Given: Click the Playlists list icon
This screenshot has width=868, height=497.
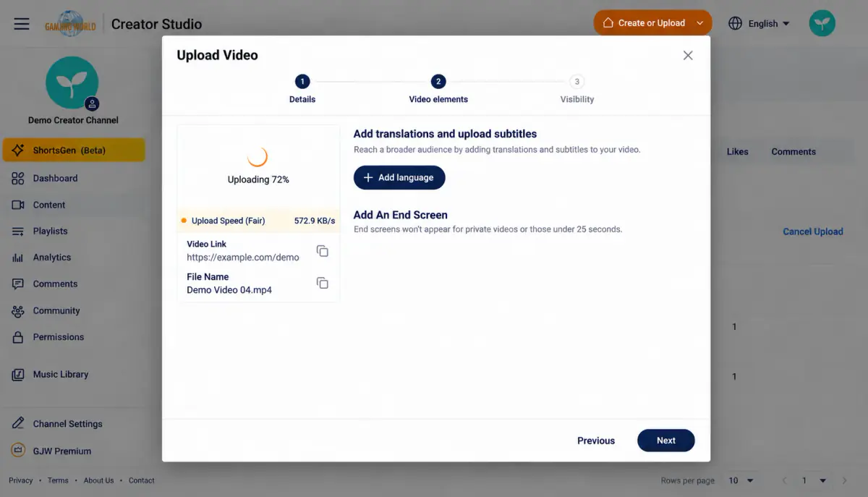Looking at the screenshot, I should point(18,231).
